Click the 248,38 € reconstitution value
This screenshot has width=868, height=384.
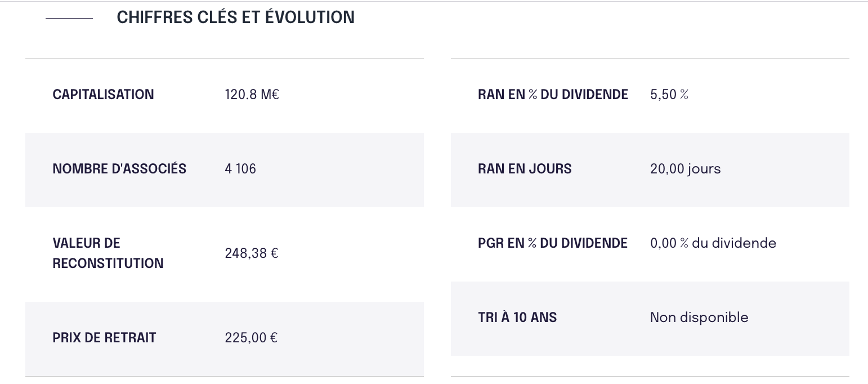click(251, 253)
